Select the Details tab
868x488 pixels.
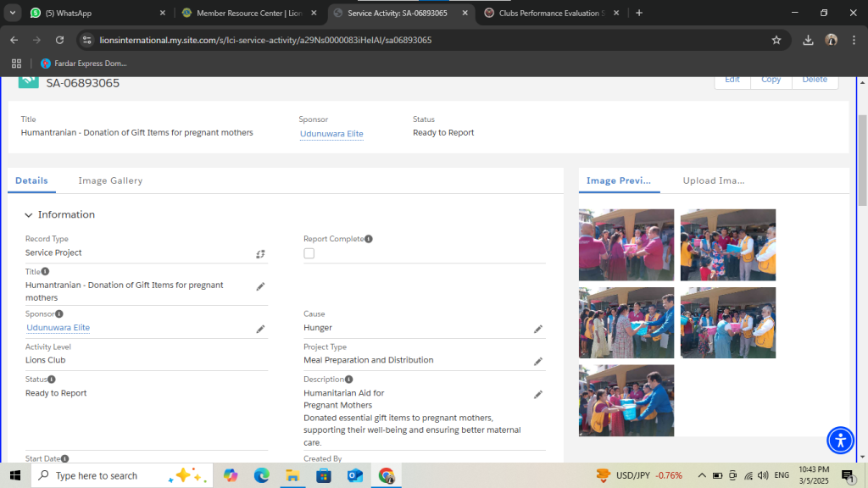(x=31, y=181)
